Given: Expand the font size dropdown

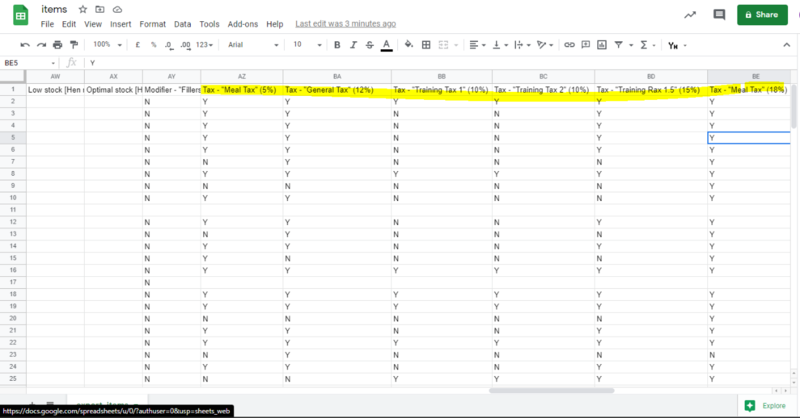Looking at the screenshot, I should click(305, 44).
